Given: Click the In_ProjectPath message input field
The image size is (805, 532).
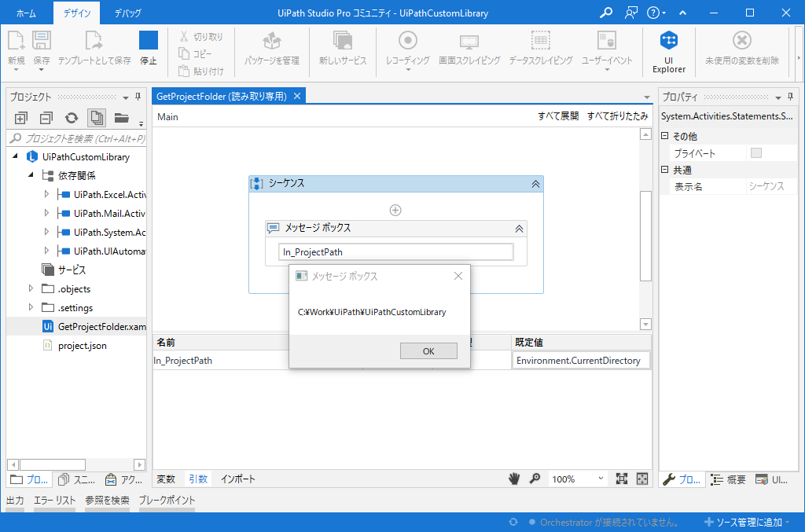Looking at the screenshot, I should (x=396, y=252).
